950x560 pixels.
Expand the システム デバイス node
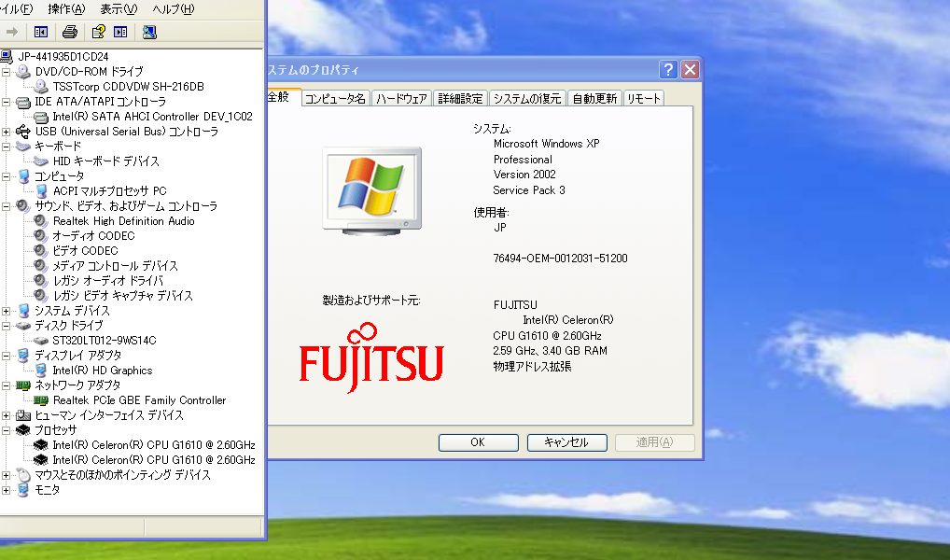pos(6,311)
